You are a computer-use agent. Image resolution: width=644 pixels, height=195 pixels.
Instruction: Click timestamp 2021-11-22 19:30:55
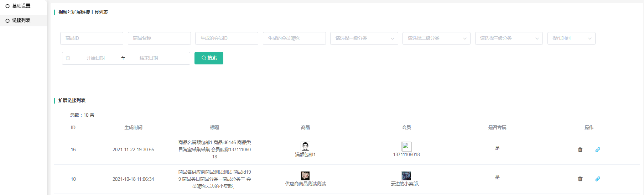[x=133, y=150]
